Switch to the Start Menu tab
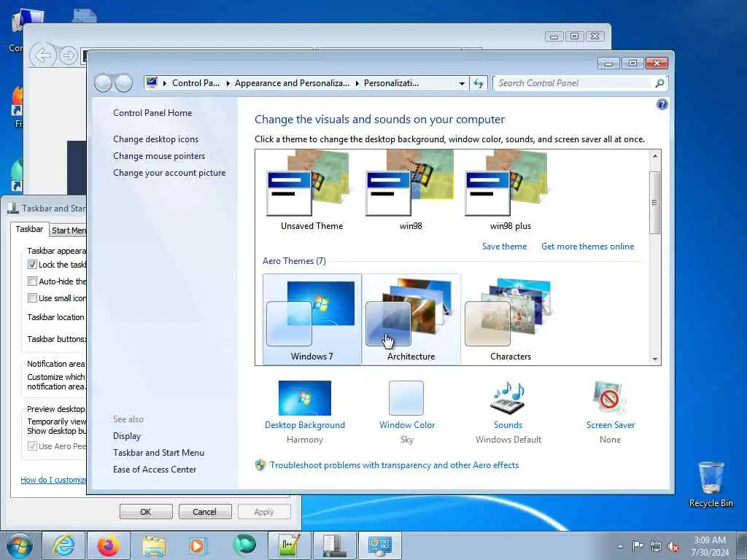This screenshot has width=747, height=560. point(69,230)
